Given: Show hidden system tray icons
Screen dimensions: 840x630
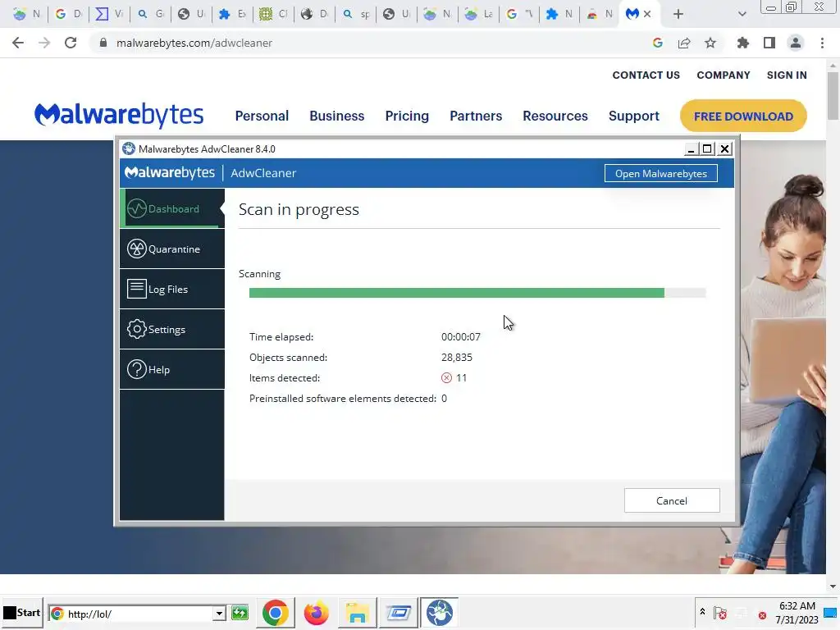Looking at the screenshot, I should pos(702,612).
